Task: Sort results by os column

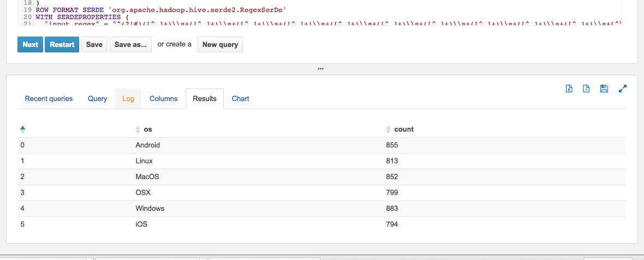Action: (147, 129)
